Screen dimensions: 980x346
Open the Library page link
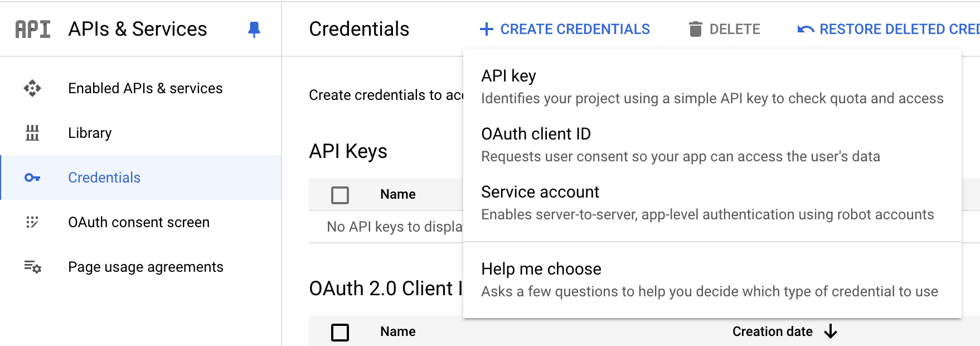[90, 133]
